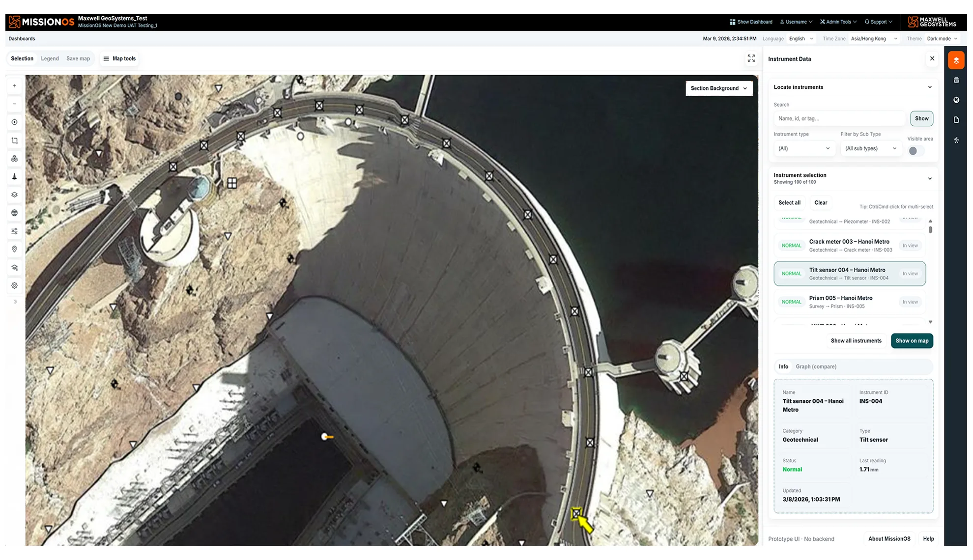Click the circular chart icon in right sidebar
This screenshot has width=973, height=560.
click(956, 100)
